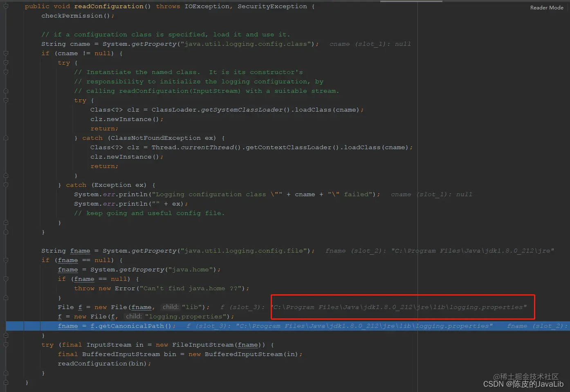The height and width of the screenshot is (392, 570).
Task: Click the 'String cname' declaration
Action: click(66, 44)
